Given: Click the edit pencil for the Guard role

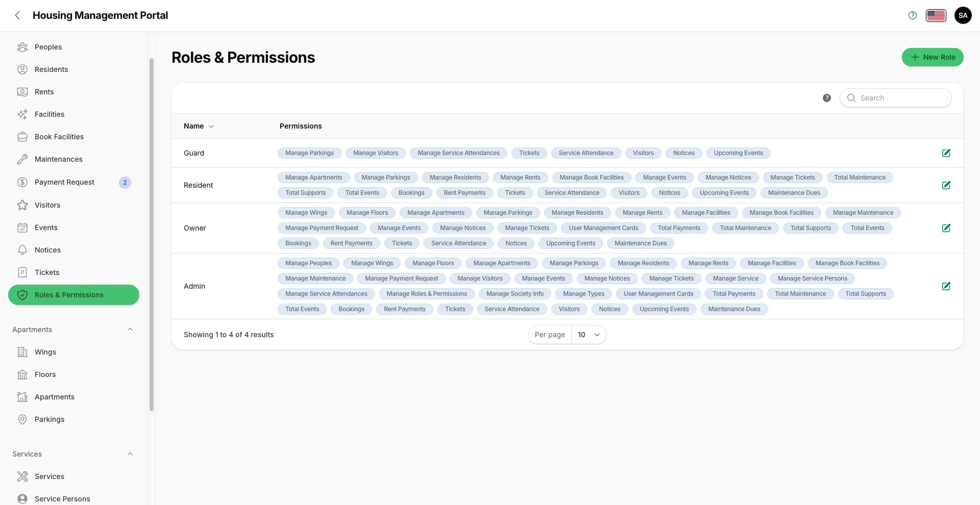Looking at the screenshot, I should [946, 153].
